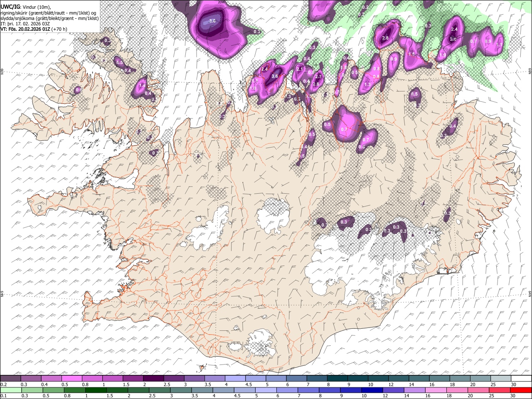
Task: Pick the pale green swatch between 0.1 and 0.3
Action: coord(10,390)
